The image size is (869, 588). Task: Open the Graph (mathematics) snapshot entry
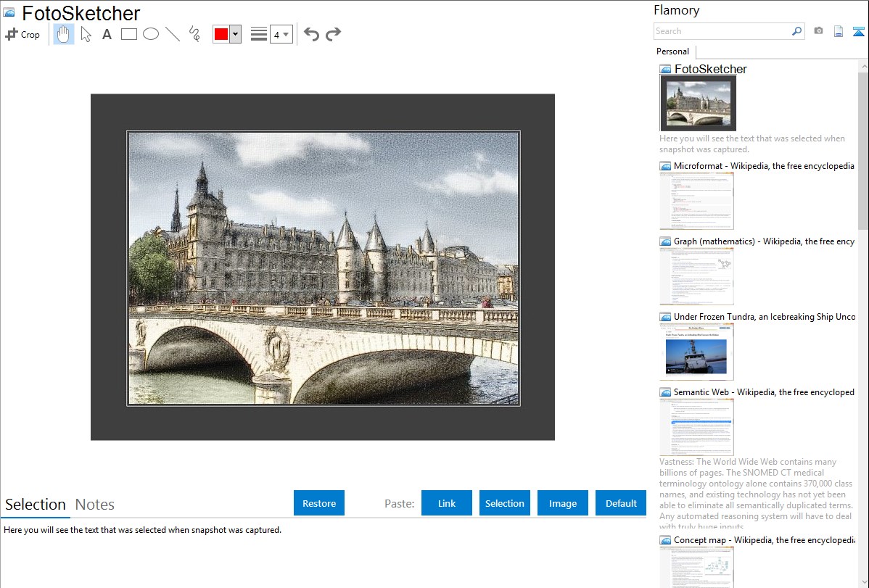764,241
